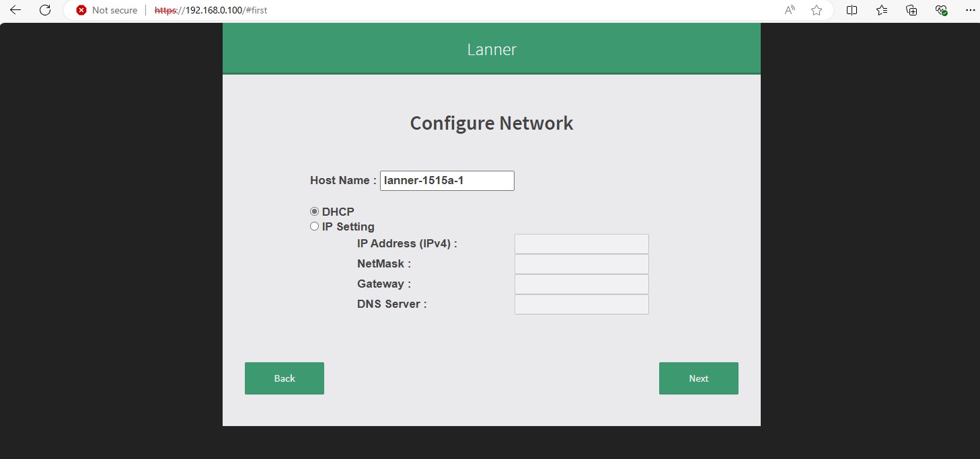Select the DHCP radio button
Screen dimensions: 980x459
tap(314, 212)
